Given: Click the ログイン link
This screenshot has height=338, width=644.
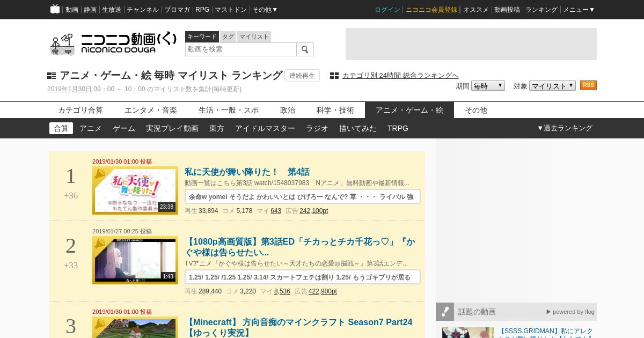Looking at the screenshot, I should coord(387,10).
